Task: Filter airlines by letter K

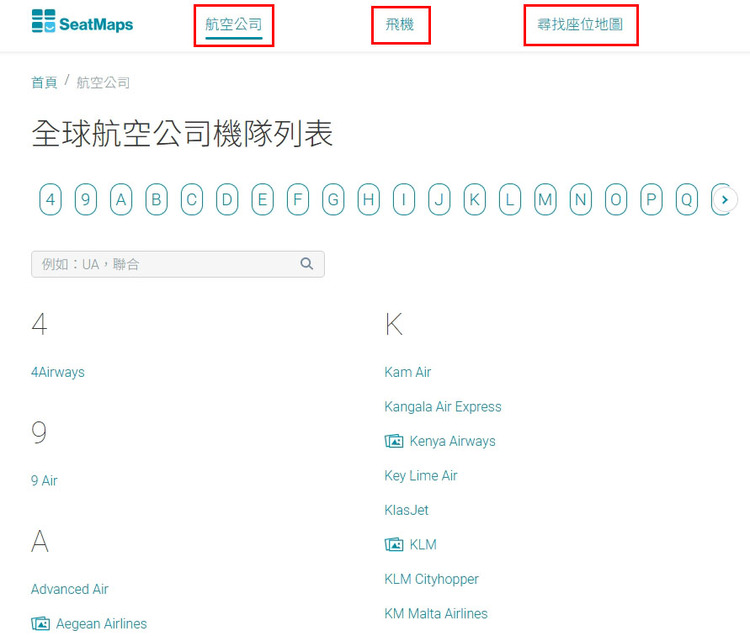Action: 475,199
